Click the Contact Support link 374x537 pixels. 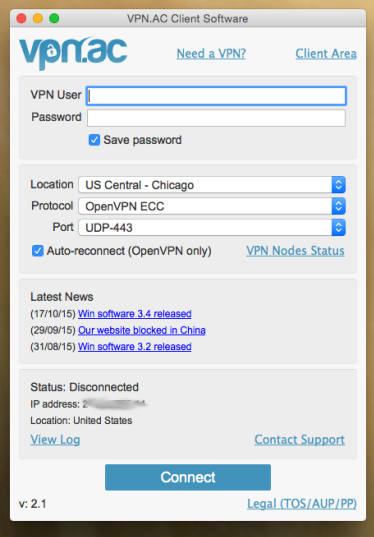pyautogui.click(x=299, y=440)
